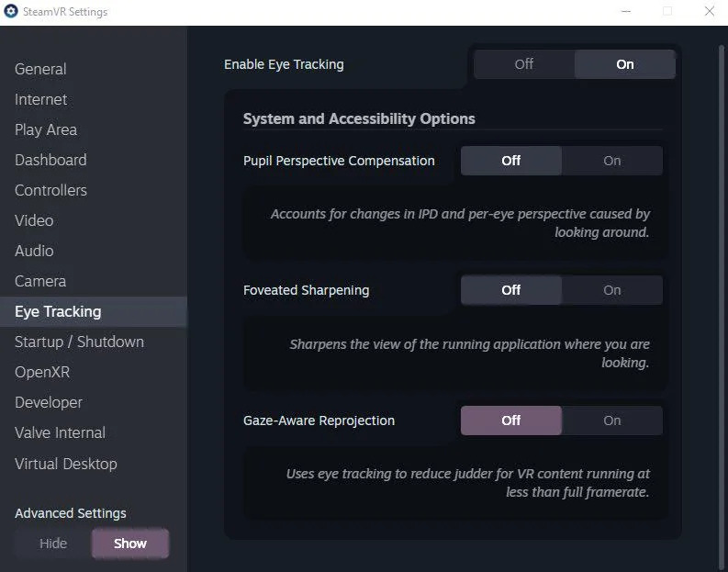Open Audio settings
Image resolution: width=728 pixels, height=572 pixels.
click(34, 251)
